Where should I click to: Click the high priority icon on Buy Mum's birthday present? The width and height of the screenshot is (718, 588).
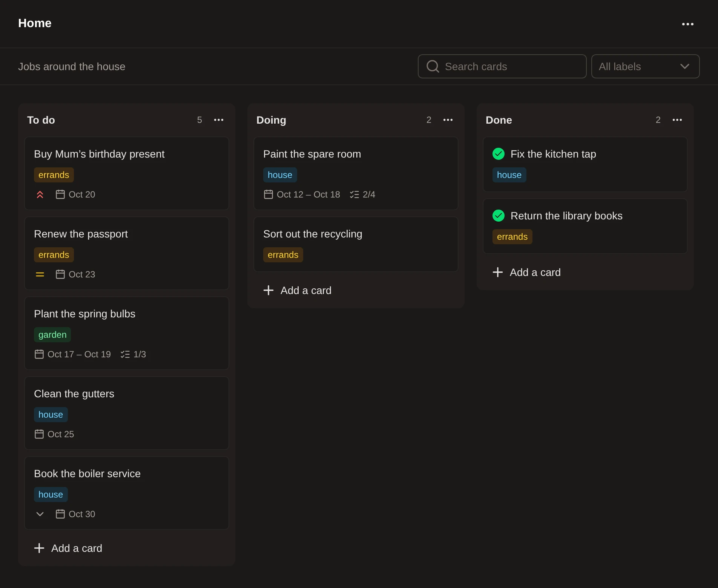[40, 194]
